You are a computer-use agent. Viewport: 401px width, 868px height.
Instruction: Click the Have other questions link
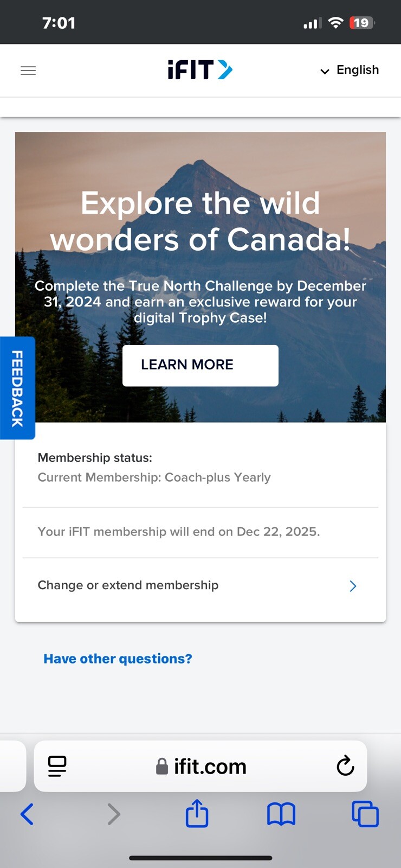(x=117, y=659)
